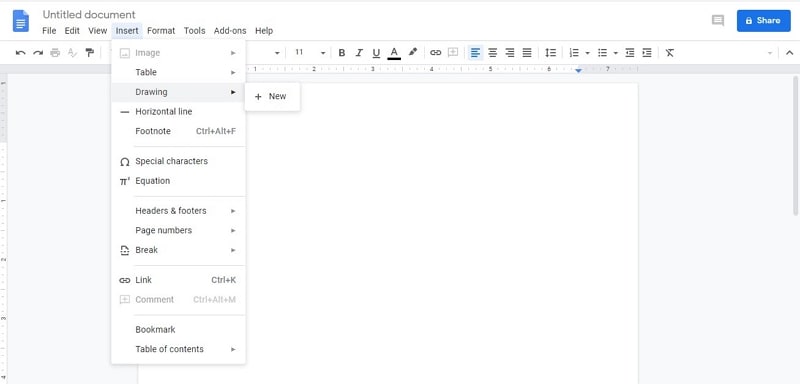The width and height of the screenshot is (800, 384).
Task: Insert a Bookmark
Action: [179, 329]
